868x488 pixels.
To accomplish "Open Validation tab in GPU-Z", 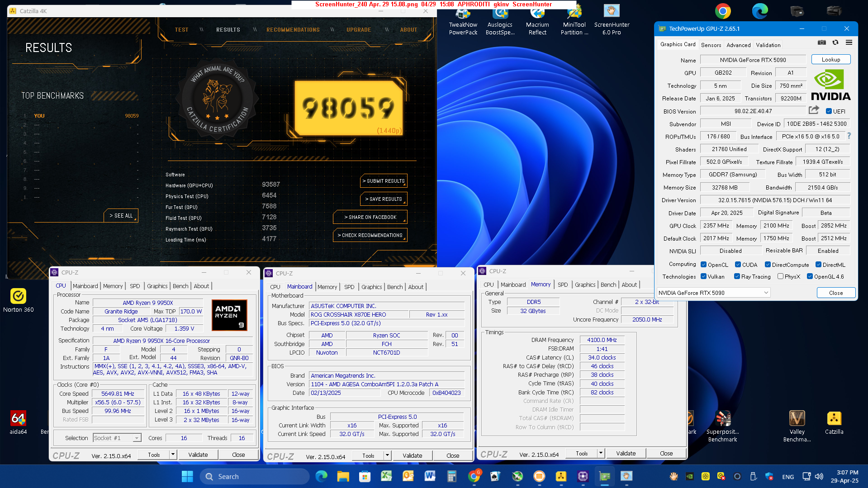I will pyautogui.click(x=768, y=45).
